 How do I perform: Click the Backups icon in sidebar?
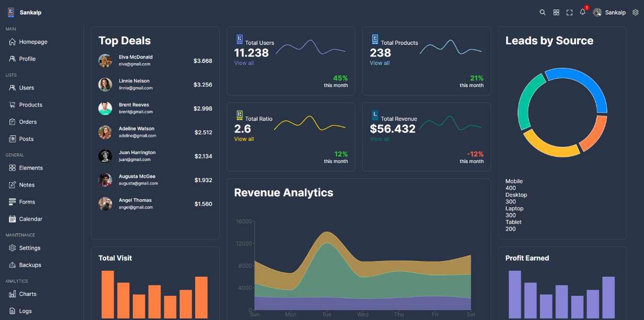13,265
